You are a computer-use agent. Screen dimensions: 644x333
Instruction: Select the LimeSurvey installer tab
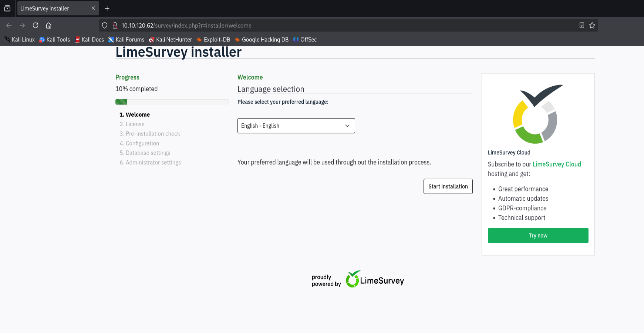pos(58,8)
